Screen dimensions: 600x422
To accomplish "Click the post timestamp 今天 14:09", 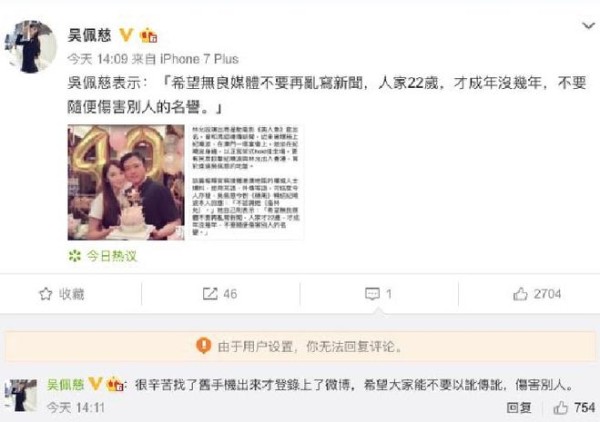I will [x=98, y=59].
